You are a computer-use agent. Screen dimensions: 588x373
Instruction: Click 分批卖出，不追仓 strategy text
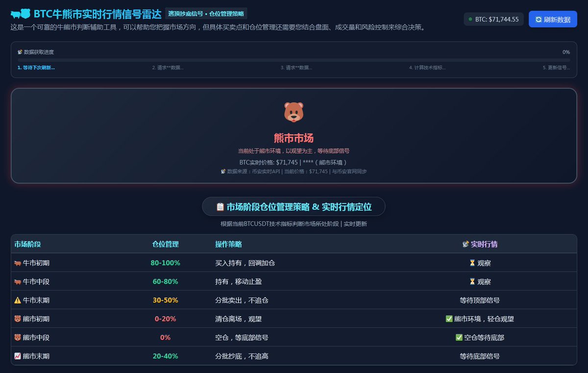coord(242,300)
